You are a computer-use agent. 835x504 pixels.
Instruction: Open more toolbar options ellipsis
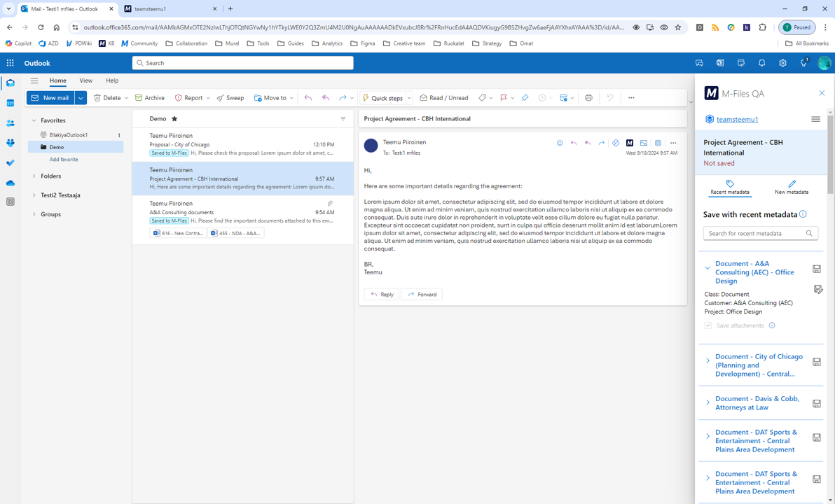click(631, 98)
